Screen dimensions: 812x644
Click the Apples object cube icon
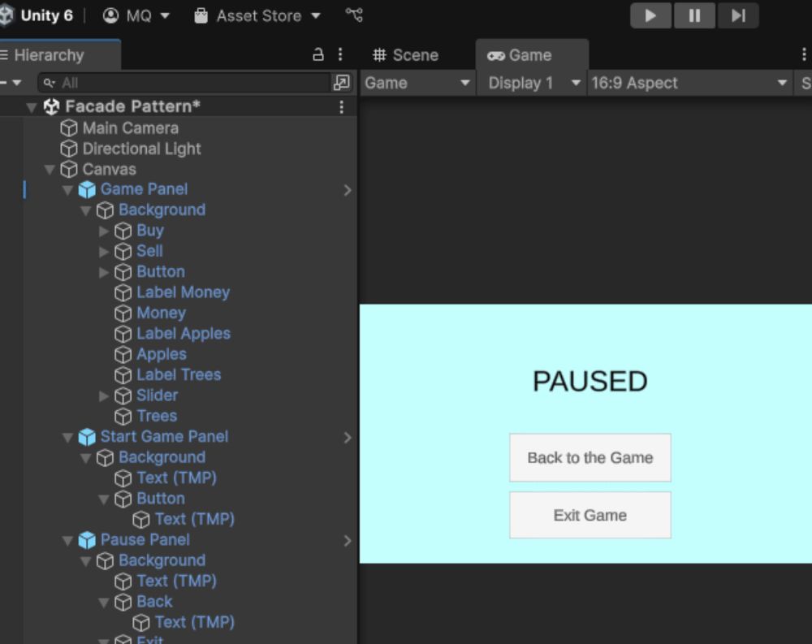(123, 355)
